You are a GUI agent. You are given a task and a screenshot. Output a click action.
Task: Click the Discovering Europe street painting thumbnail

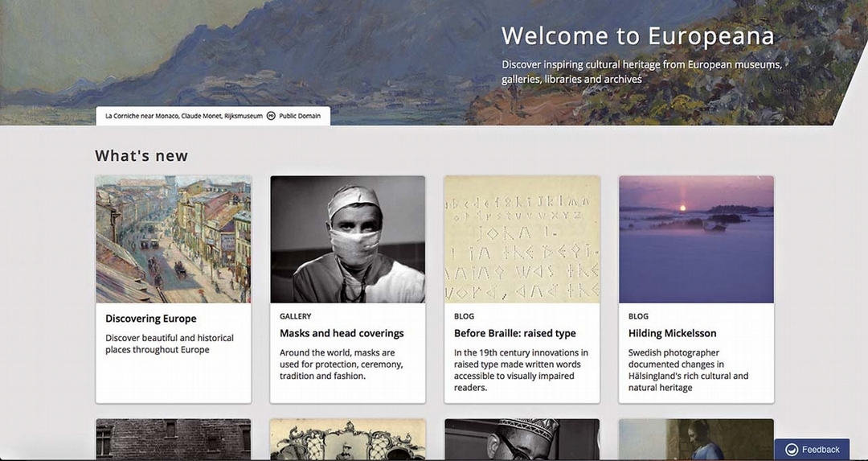[174, 240]
